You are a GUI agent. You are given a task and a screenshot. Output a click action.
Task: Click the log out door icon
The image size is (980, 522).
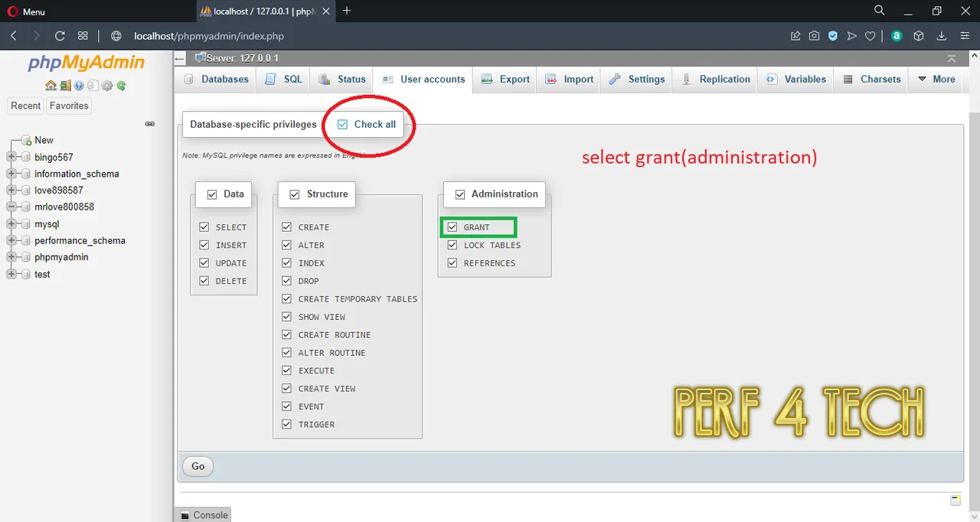click(65, 86)
